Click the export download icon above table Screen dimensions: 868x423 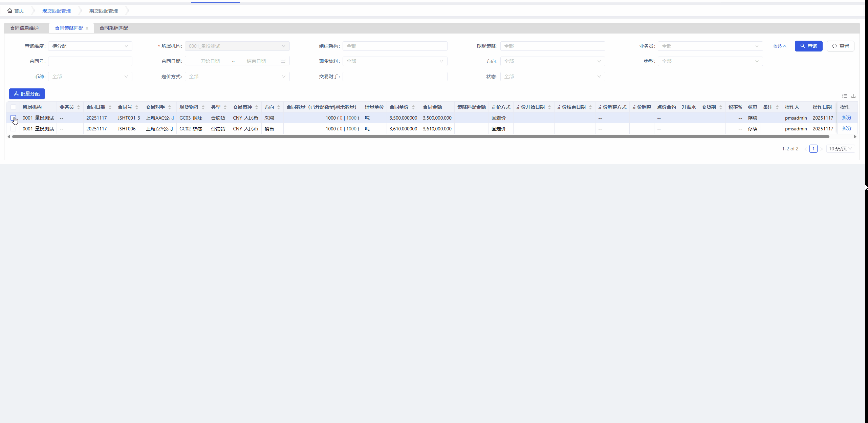coord(853,96)
